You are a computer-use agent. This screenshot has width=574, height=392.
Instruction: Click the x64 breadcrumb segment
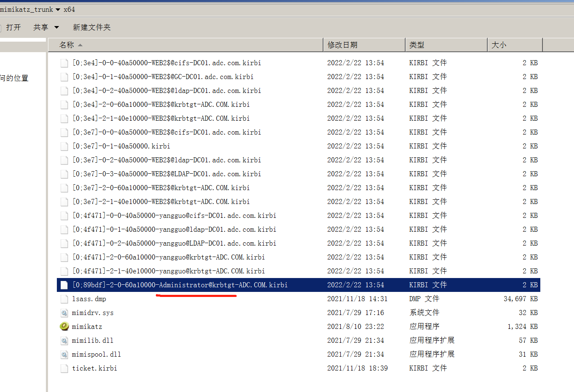point(69,9)
